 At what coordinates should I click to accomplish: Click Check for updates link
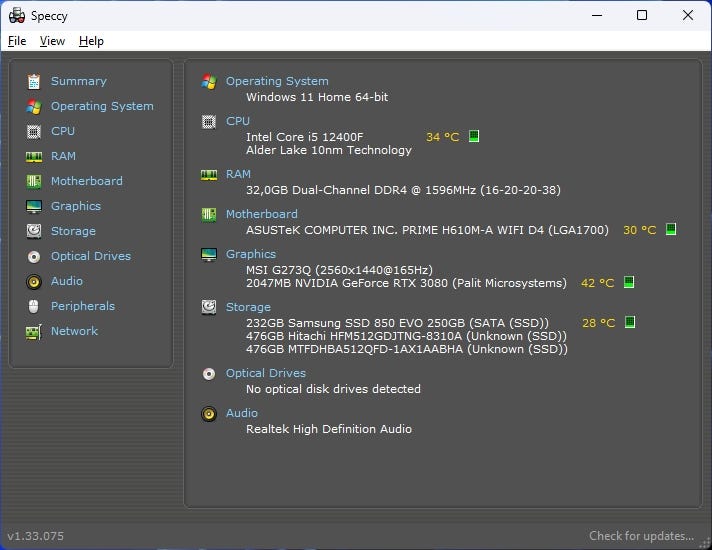click(x=641, y=536)
